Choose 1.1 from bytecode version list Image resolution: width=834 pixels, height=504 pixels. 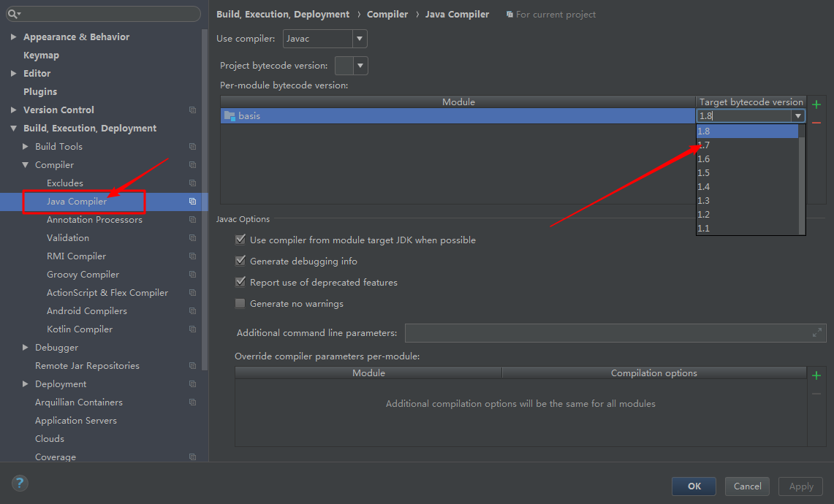(747, 228)
